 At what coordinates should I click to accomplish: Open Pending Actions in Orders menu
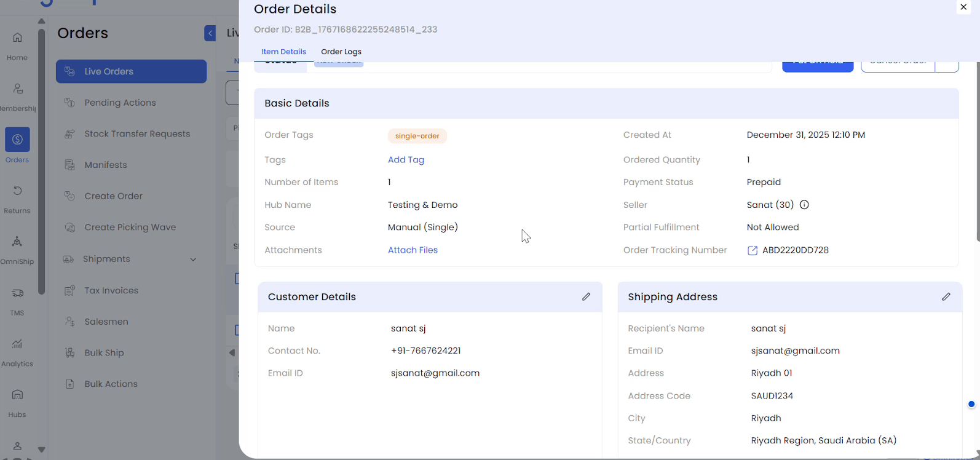click(x=120, y=103)
